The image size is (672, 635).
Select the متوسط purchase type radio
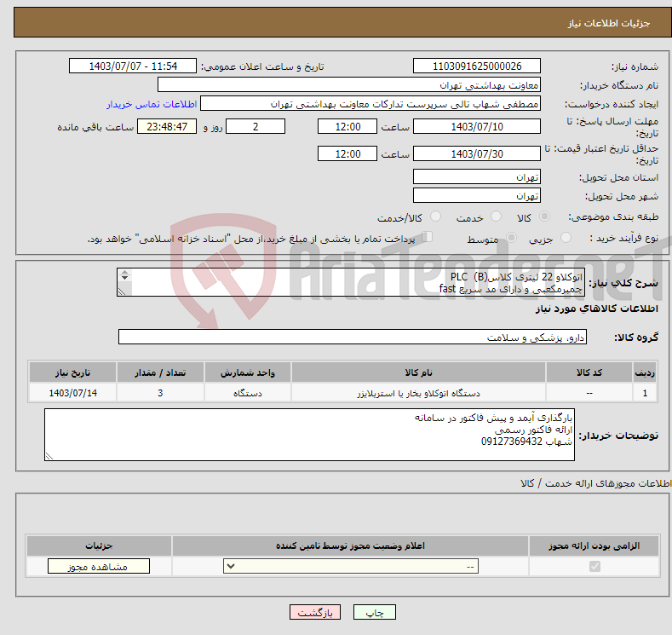pyautogui.click(x=511, y=238)
